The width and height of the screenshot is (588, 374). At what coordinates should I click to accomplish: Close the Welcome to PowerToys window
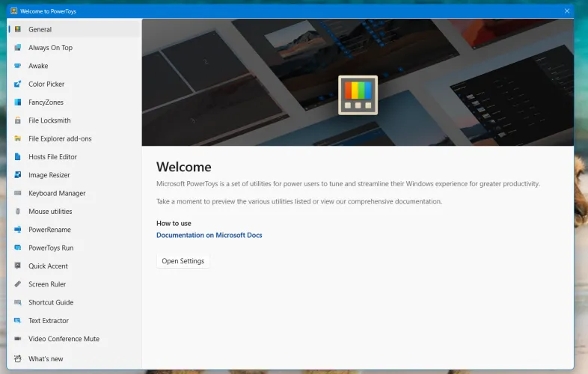567,11
